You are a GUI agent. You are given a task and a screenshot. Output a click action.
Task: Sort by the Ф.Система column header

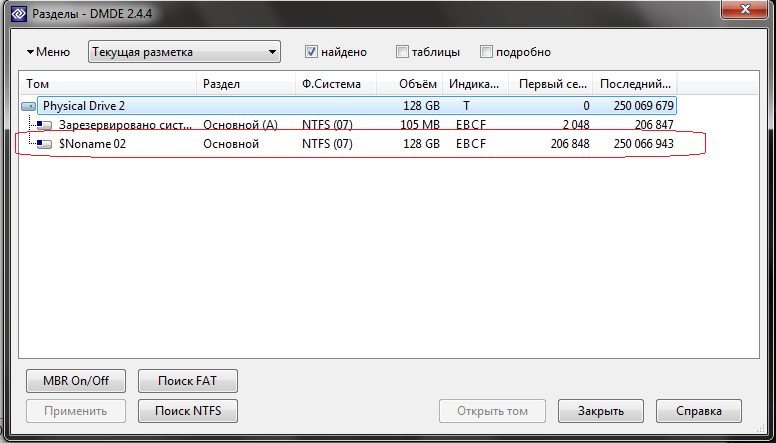336,84
